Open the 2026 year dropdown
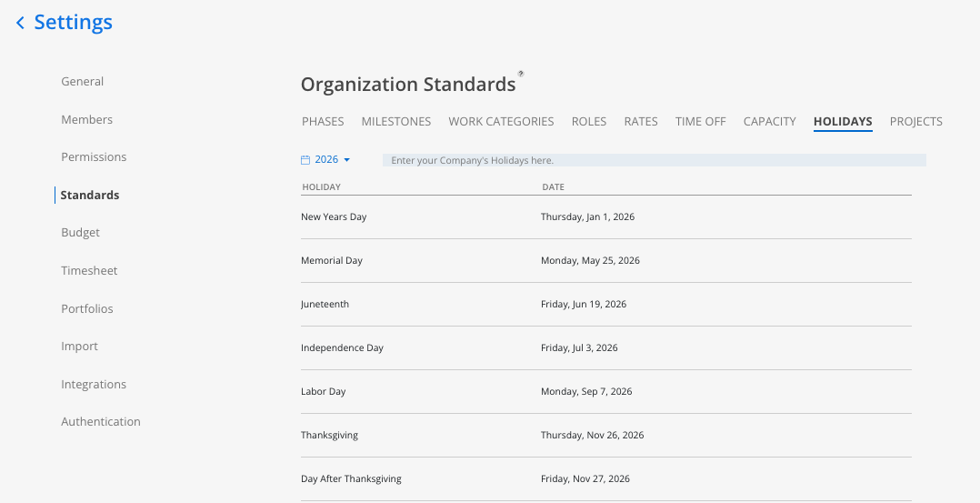This screenshot has width=980, height=503. (332, 159)
